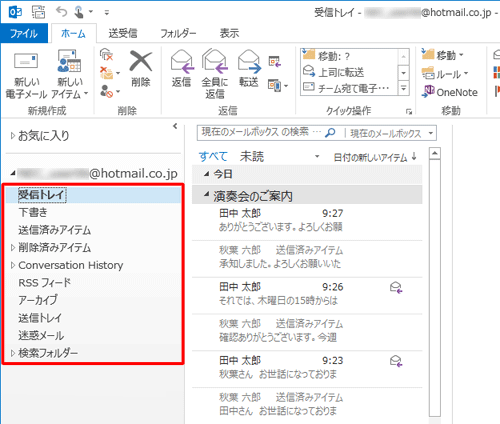
Task: Expand 検索フォルダー folder
Action: coord(13,353)
